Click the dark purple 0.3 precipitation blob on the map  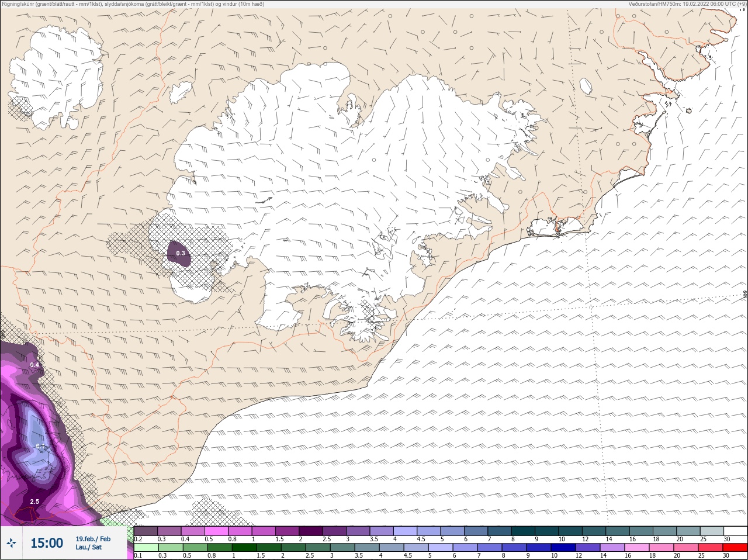[x=179, y=254]
